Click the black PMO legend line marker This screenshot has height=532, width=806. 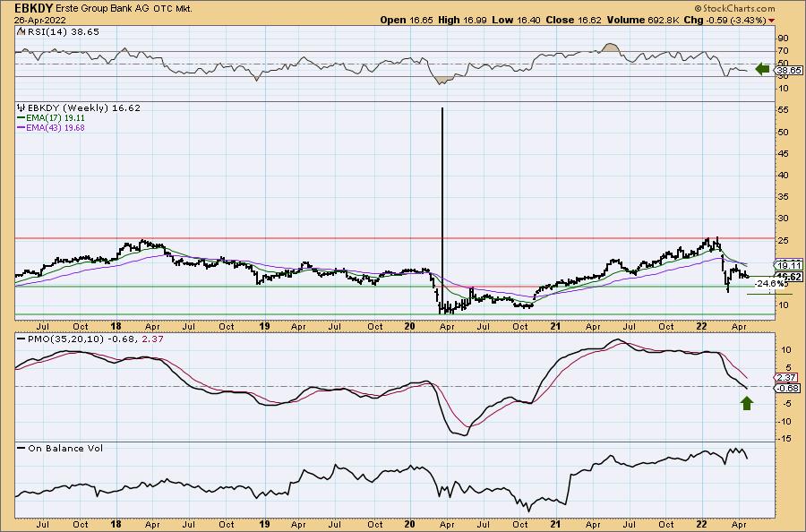pos(21,339)
